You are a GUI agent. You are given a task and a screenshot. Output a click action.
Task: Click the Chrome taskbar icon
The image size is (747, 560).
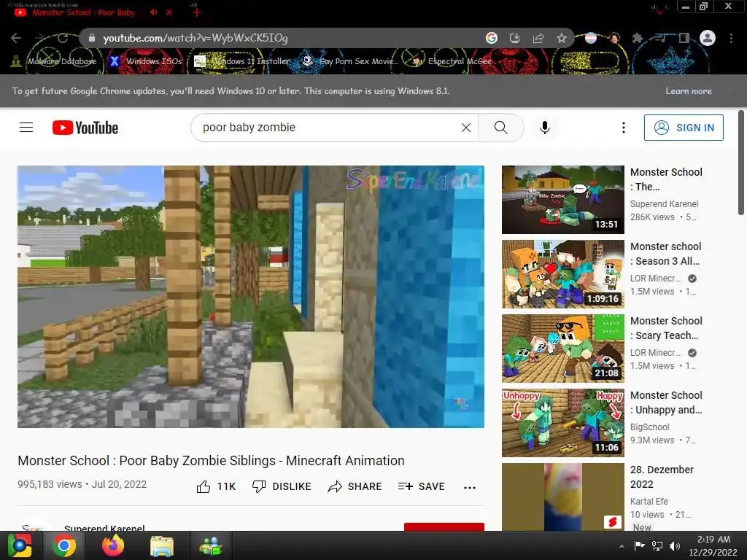click(x=64, y=545)
